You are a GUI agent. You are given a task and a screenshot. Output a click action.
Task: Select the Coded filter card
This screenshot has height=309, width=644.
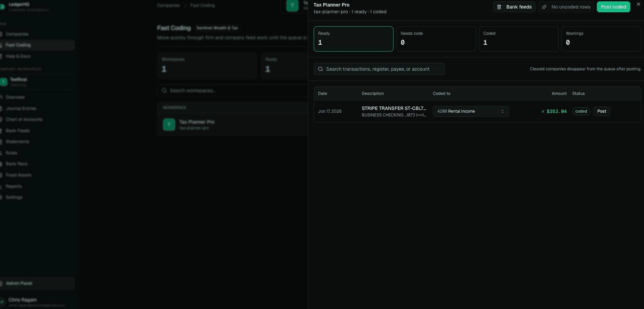click(x=519, y=39)
